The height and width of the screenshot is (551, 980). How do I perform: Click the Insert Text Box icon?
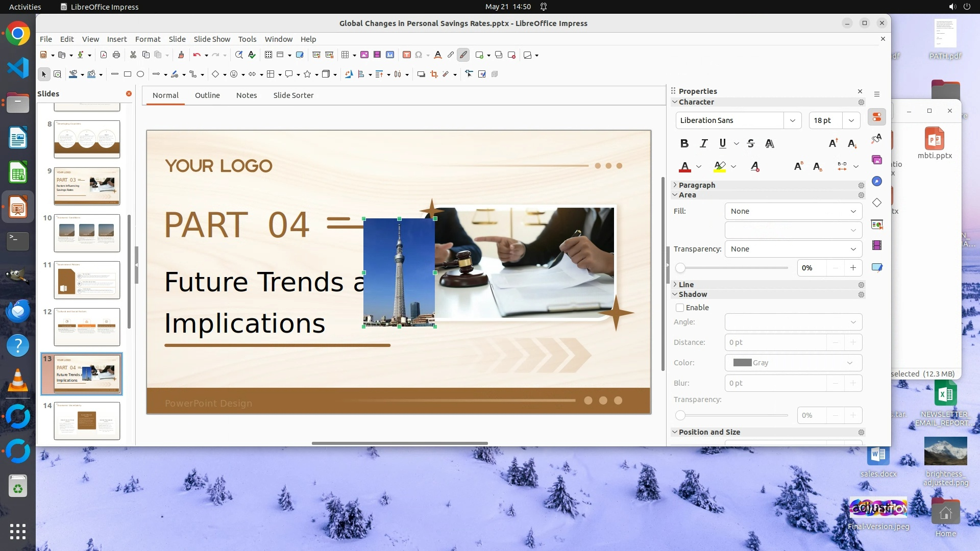point(407,55)
